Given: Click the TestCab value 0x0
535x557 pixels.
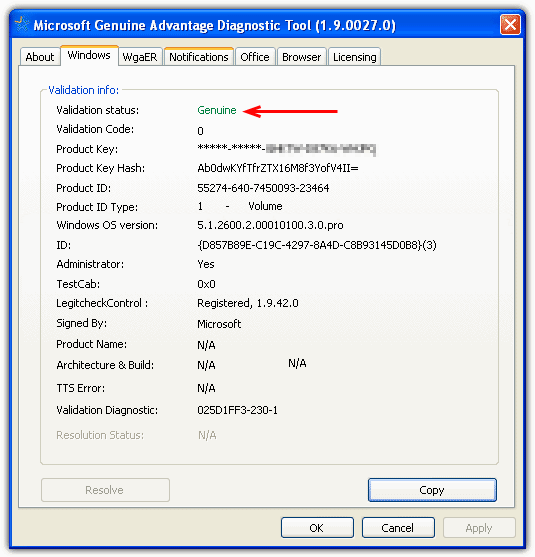Looking at the screenshot, I should 206,284.
